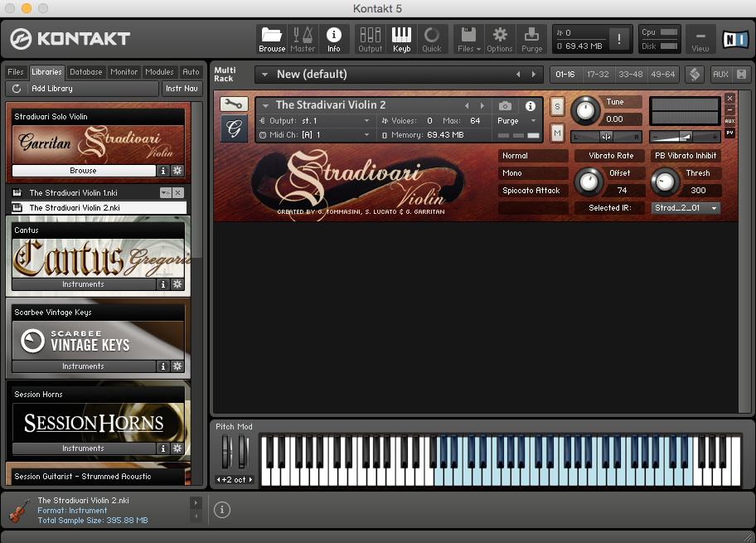Switch to the Auto tab

(x=191, y=72)
